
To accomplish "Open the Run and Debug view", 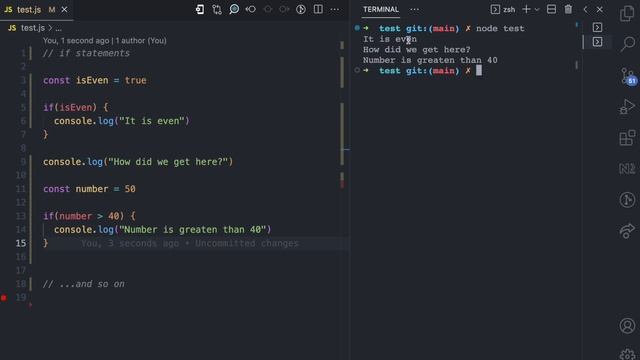I will pyautogui.click(x=627, y=107).
